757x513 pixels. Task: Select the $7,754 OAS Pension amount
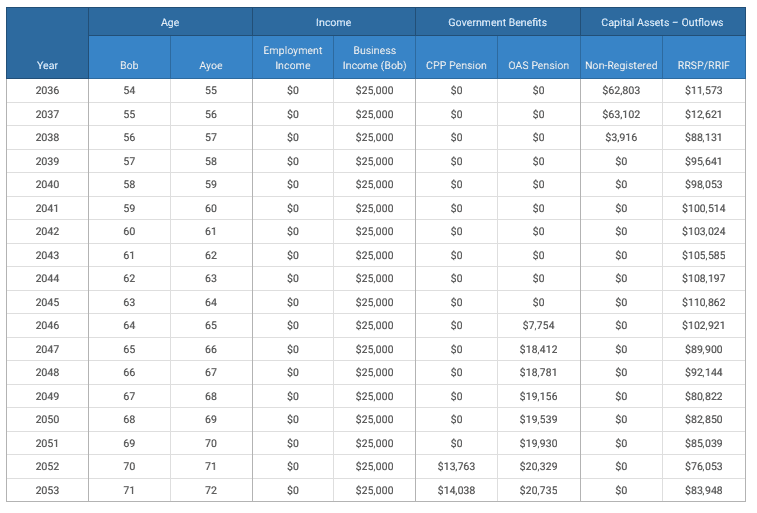point(538,326)
